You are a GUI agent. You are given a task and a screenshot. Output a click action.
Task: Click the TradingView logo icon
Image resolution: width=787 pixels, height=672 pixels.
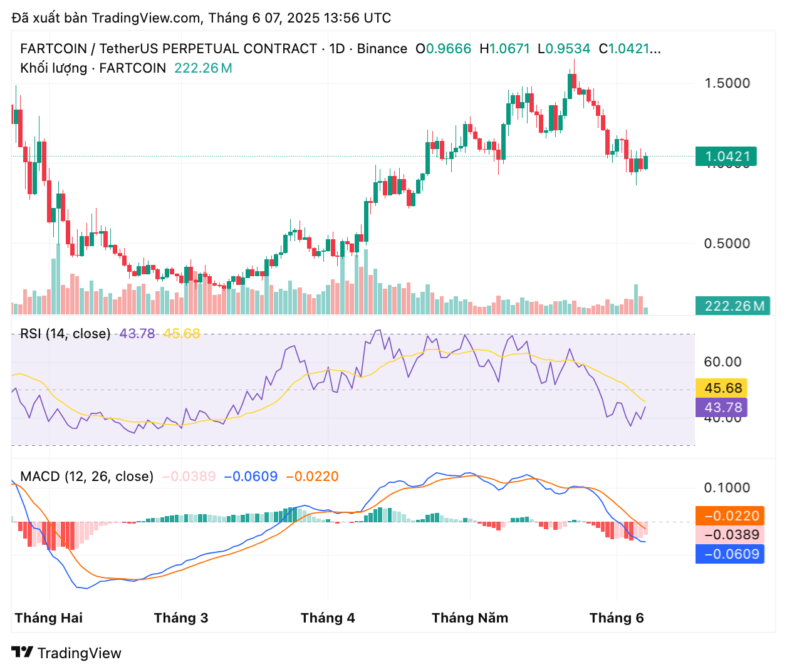point(23,653)
